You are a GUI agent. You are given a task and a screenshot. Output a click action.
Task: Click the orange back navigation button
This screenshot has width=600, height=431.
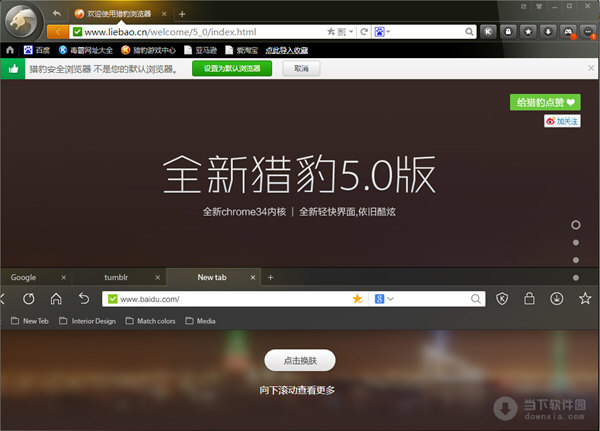(x=58, y=32)
